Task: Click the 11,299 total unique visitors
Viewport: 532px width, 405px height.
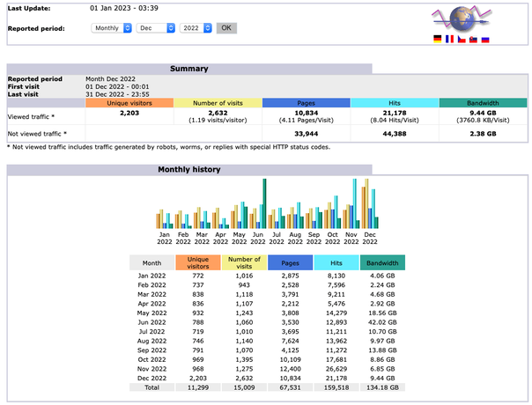Action: [x=198, y=387]
